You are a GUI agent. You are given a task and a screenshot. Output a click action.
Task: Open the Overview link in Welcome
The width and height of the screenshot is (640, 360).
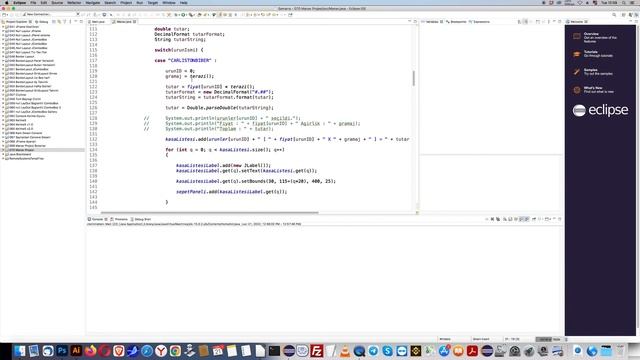click(x=591, y=34)
